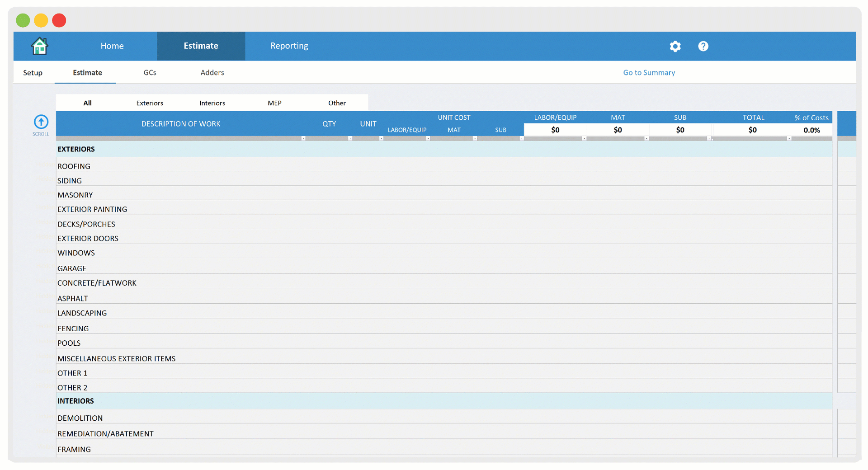Select the MASONRY row
The image size is (868, 470).
[444, 194]
